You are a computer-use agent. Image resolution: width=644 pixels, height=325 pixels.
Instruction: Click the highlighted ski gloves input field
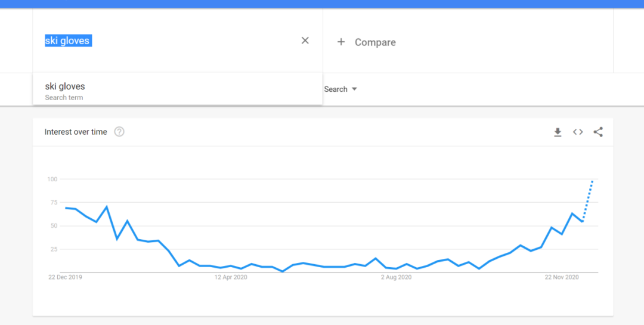tap(68, 41)
